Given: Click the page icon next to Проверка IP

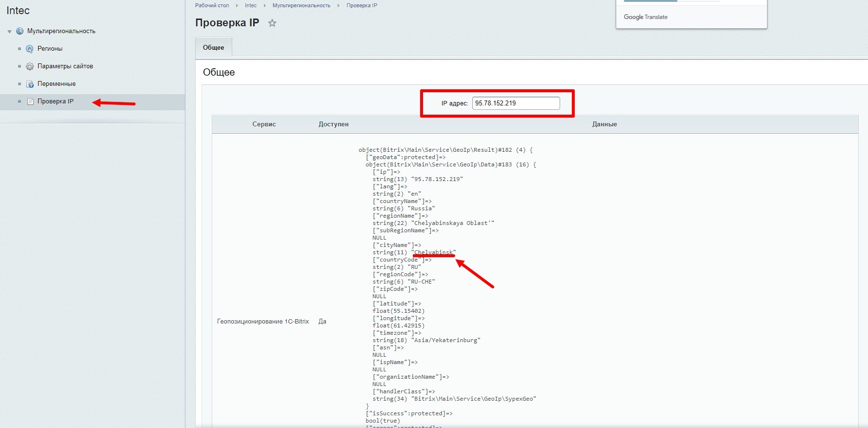Looking at the screenshot, I should 30,102.
